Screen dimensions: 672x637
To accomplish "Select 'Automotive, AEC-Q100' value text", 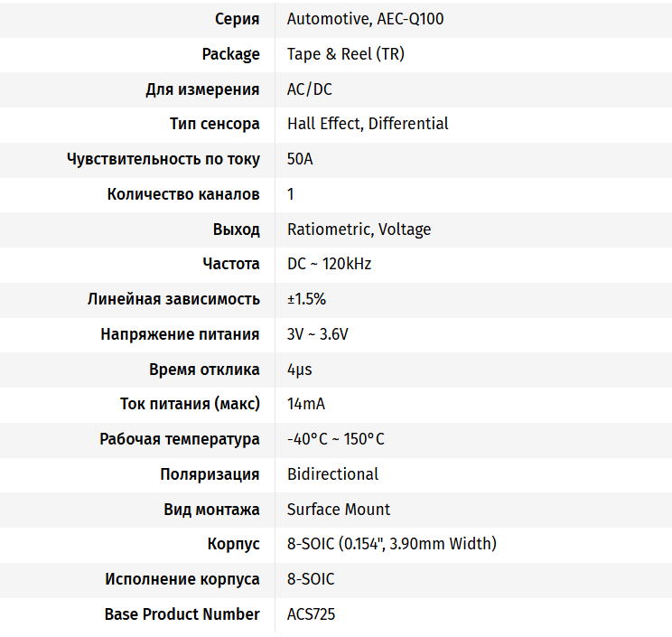I will pos(365,19).
